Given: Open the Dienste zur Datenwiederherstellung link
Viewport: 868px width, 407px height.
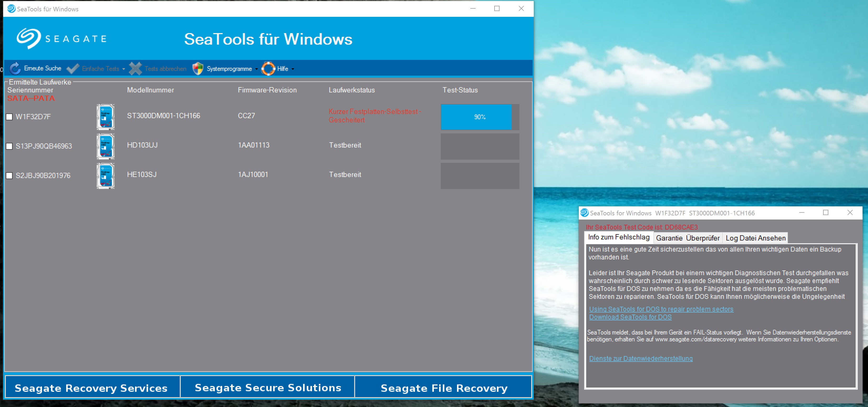Looking at the screenshot, I should (x=641, y=358).
